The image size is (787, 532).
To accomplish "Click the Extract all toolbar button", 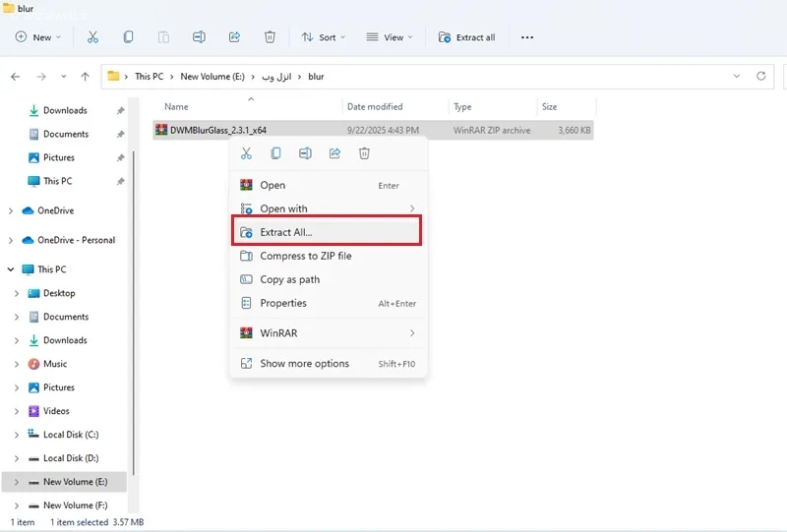I will tap(466, 37).
